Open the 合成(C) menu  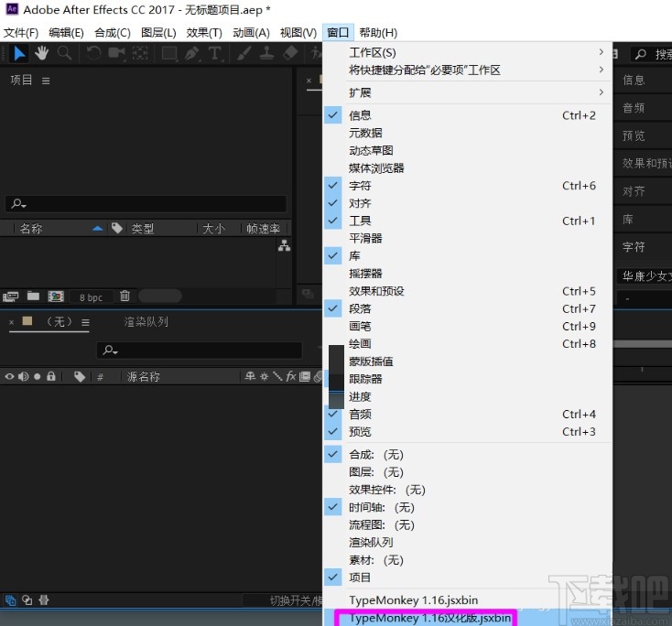pos(113,33)
